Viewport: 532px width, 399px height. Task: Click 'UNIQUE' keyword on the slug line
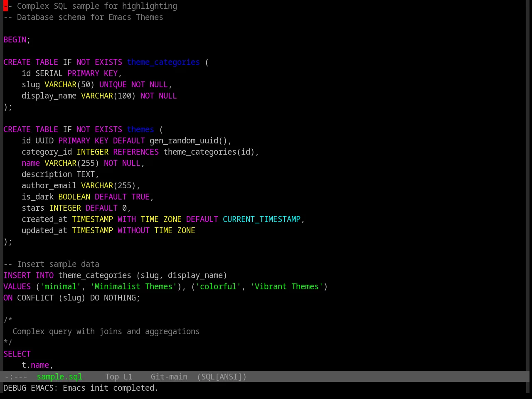click(x=113, y=84)
